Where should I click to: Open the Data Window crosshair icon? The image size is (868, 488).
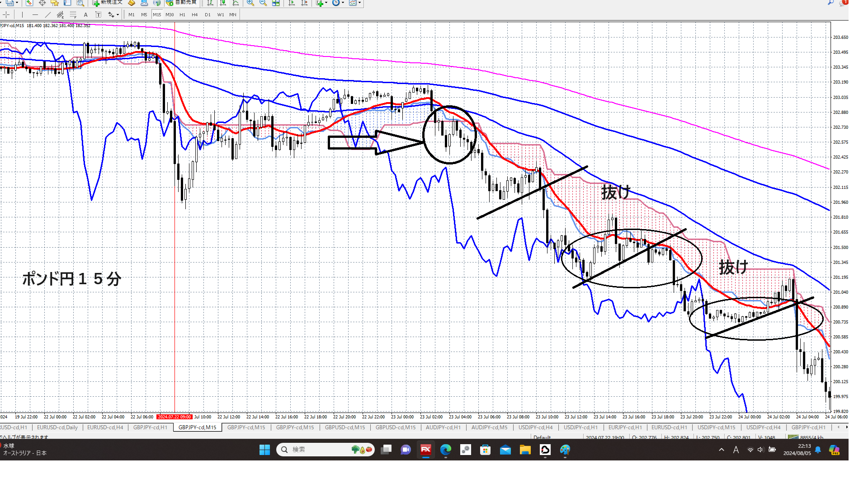pyautogui.click(x=42, y=3)
